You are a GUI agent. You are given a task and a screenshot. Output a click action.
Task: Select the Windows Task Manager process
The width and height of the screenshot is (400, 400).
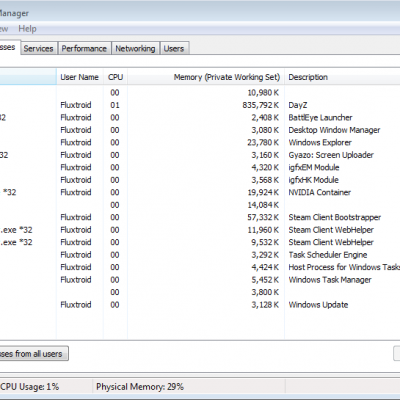click(200, 280)
